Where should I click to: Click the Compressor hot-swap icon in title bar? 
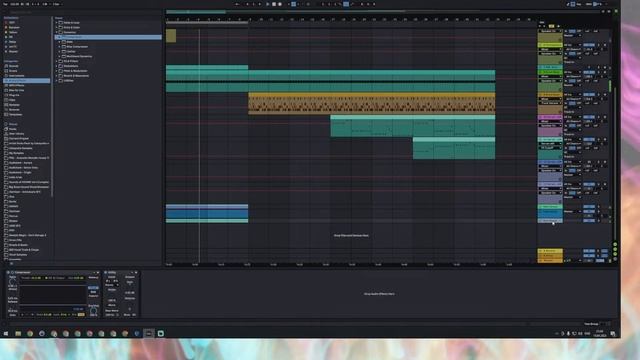click(x=94, y=272)
